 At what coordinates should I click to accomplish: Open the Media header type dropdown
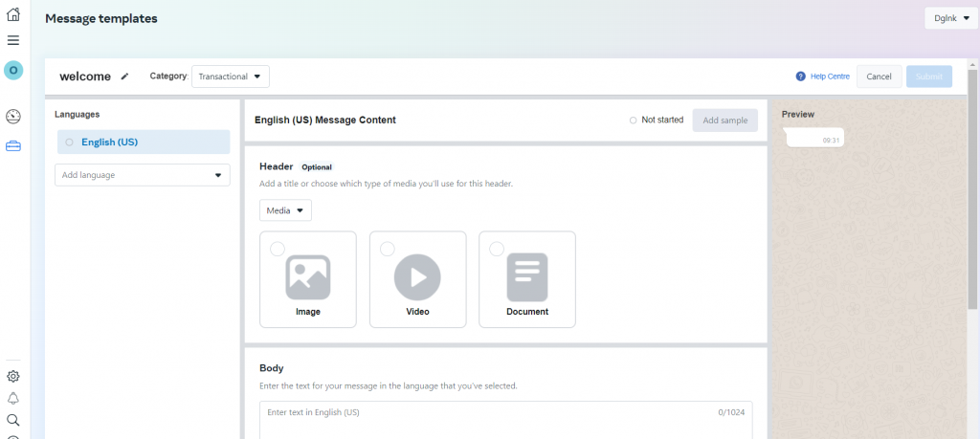point(285,210)
